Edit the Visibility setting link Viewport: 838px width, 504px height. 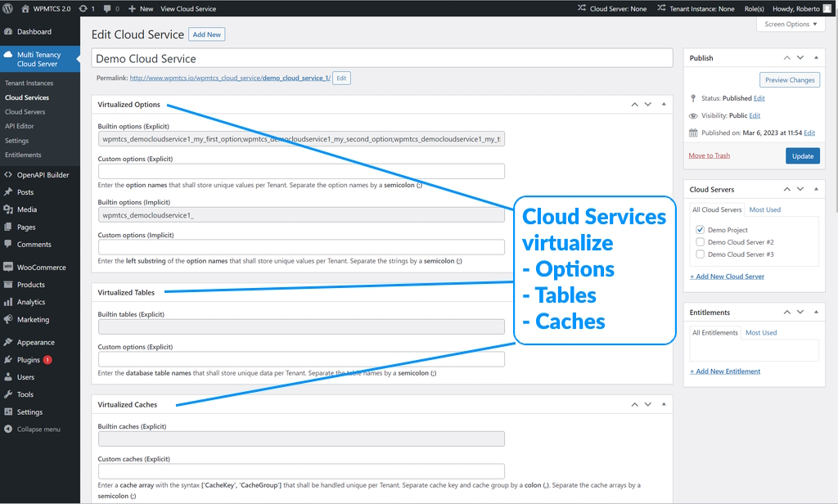(x=755, y=115)
